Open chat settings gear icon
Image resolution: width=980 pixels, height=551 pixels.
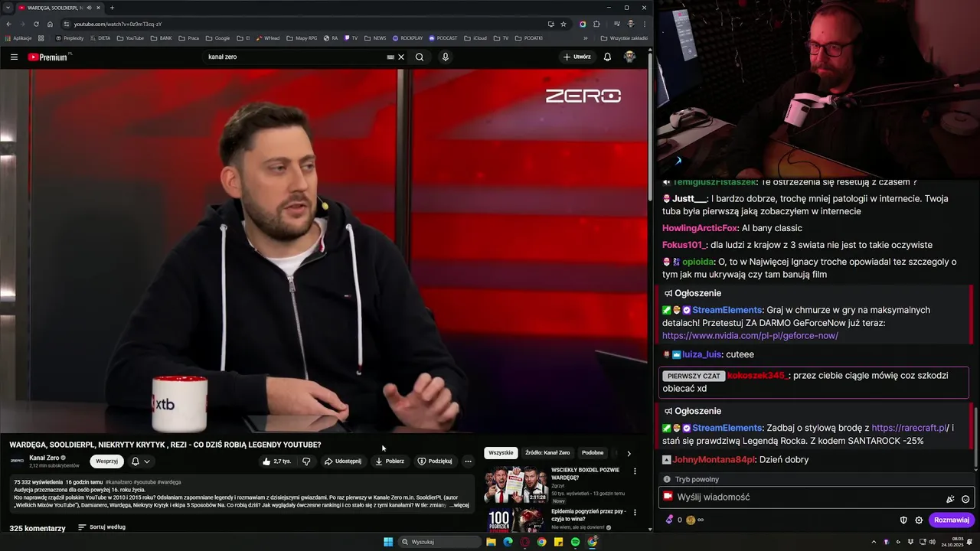coord(919,520)
